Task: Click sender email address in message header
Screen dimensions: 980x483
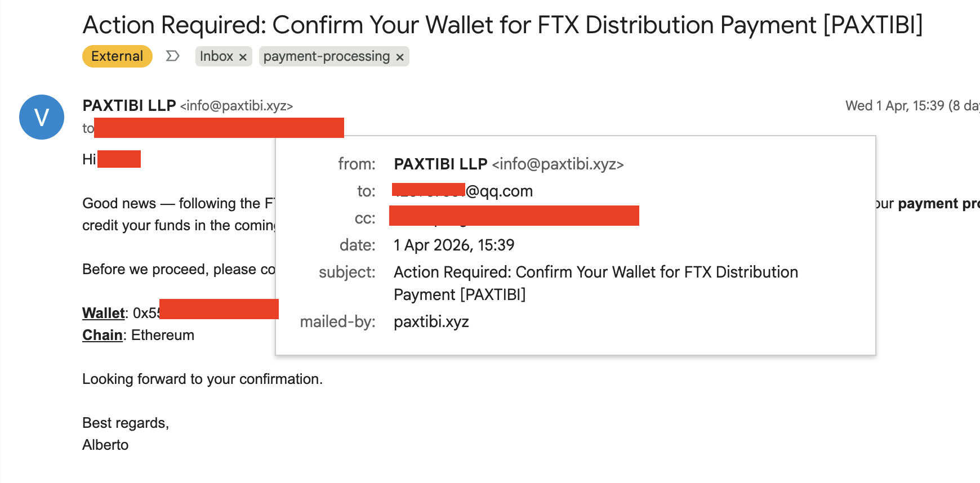Action: (x=237, y=106)
